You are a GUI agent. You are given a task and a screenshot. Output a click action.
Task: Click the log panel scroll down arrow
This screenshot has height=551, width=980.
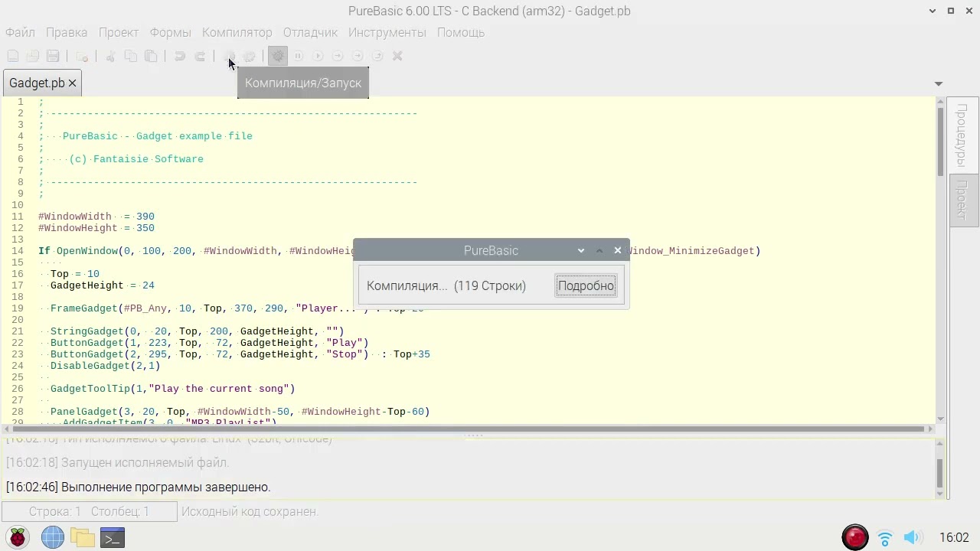pyautogui.click(x=940, y=494)
